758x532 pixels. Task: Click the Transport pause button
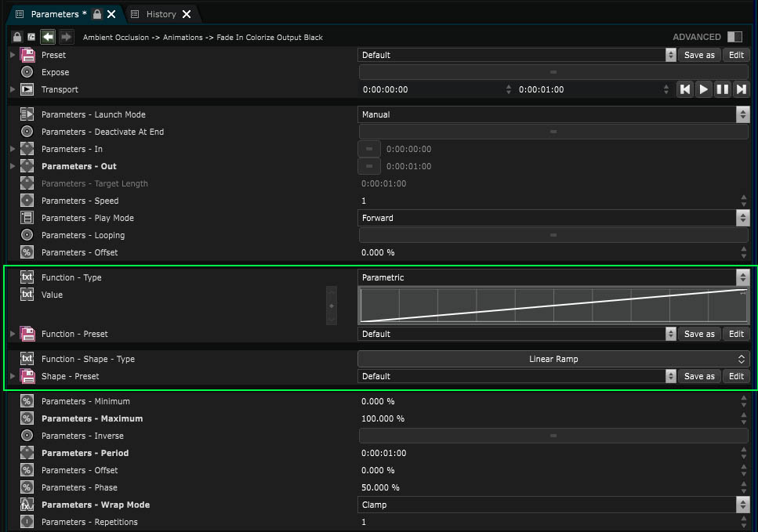click(722, 89)
